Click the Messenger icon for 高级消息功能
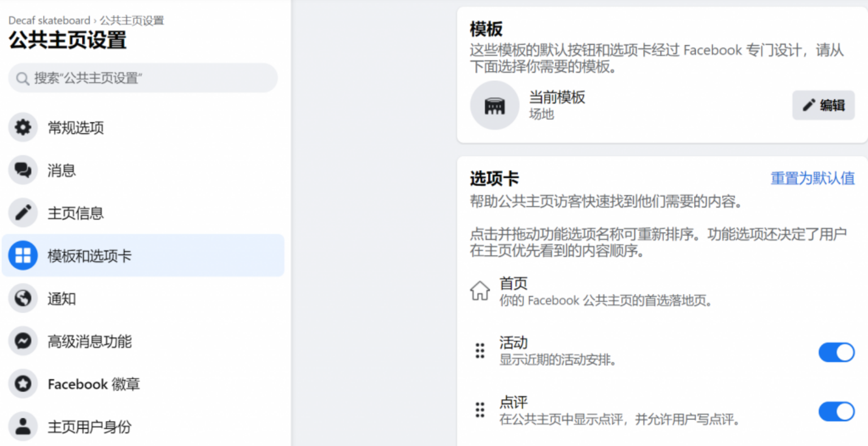The width and height of the screenshot is (868, 446). pyautogui.click(x=23, y=341)
